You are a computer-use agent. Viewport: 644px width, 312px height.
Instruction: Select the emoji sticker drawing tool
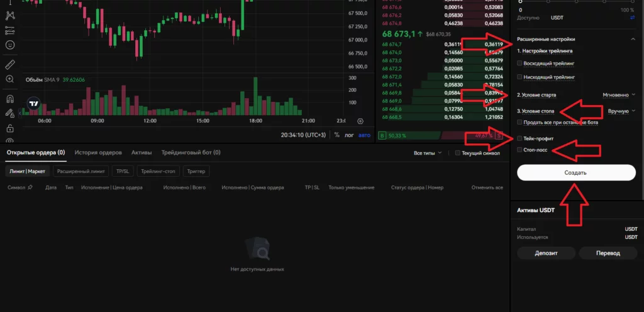pos(10,45)
